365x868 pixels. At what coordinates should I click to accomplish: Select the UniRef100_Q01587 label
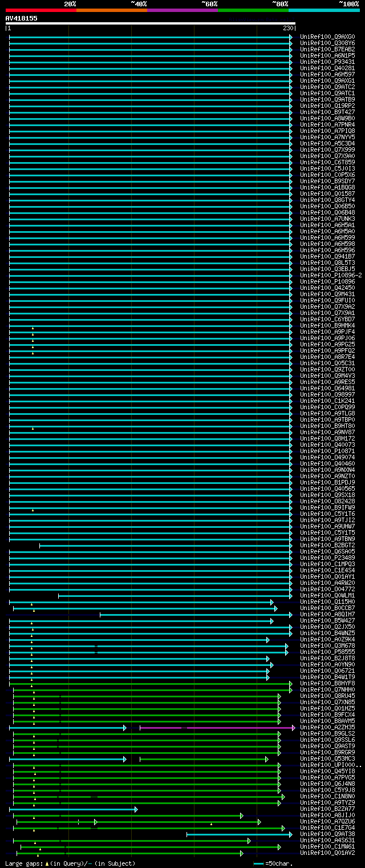pyautogui.click(x=327, y=194)
